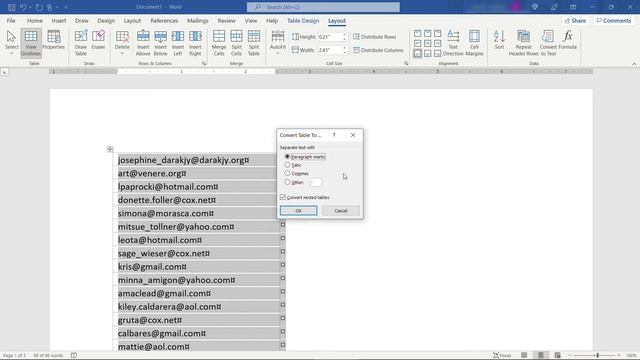Select Align Top Left
Image resolution: width=640 pixels, height=360 pixels.
[418, 33]
